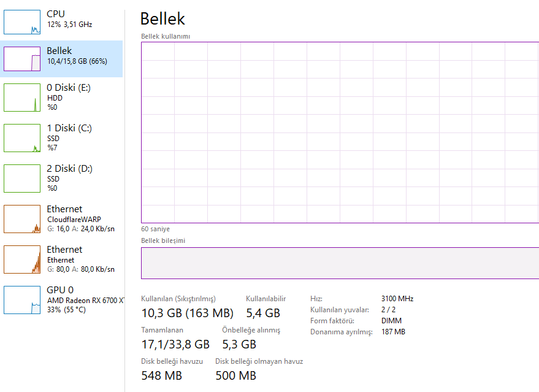The width and height of the screenshot is (539, 392).
Task: Click the AMD Radeon RX 6700 XT label
Action: (85, 300)
